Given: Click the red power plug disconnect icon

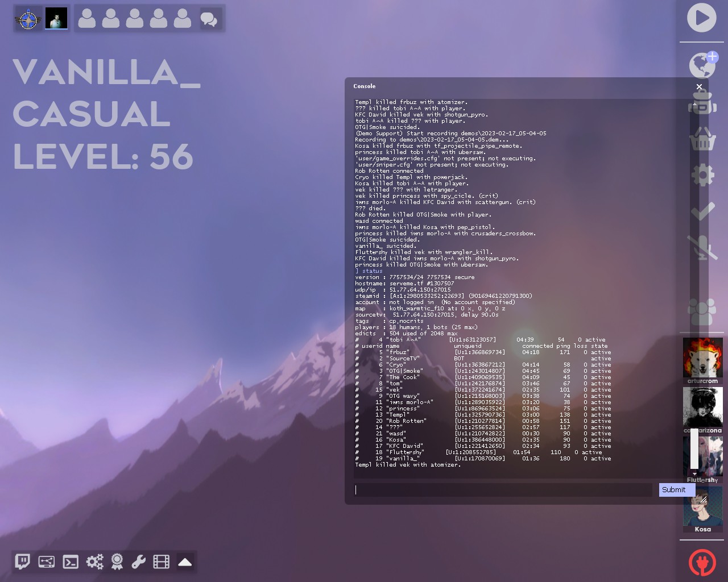Looking at the screenshot, I should [x=702, y=562].
